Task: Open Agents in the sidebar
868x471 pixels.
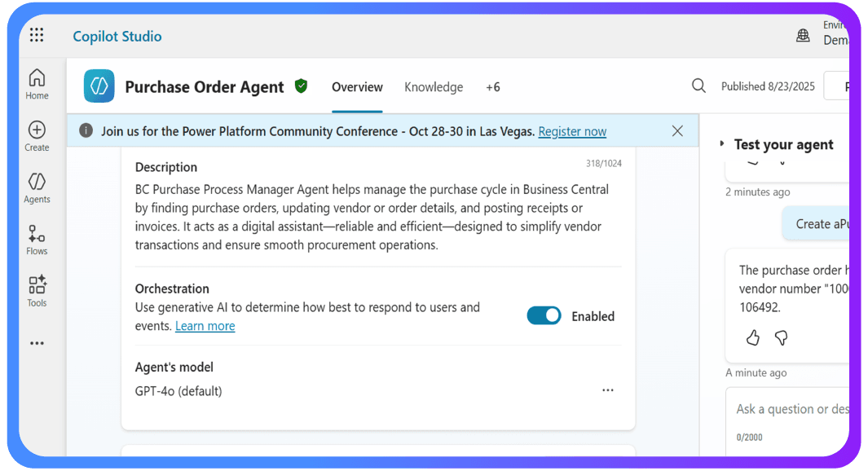Action: click(x=37, y=188)
